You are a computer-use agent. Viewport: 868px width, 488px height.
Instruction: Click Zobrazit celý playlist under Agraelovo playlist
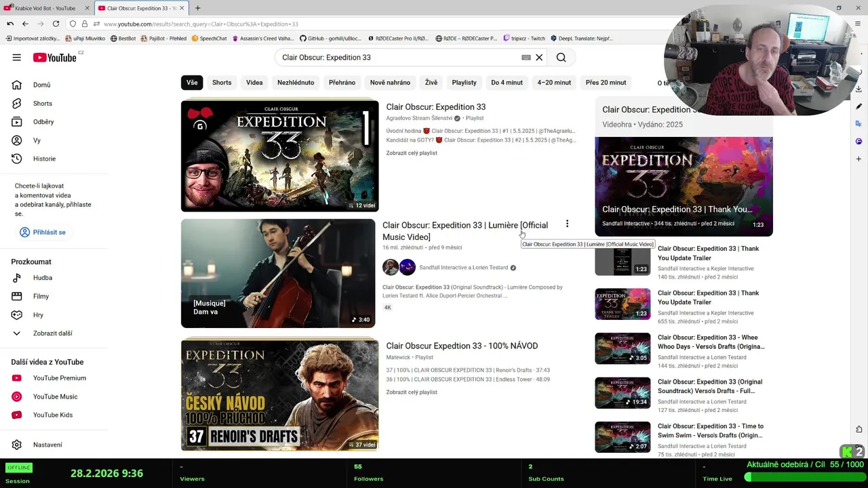point(412,153)
